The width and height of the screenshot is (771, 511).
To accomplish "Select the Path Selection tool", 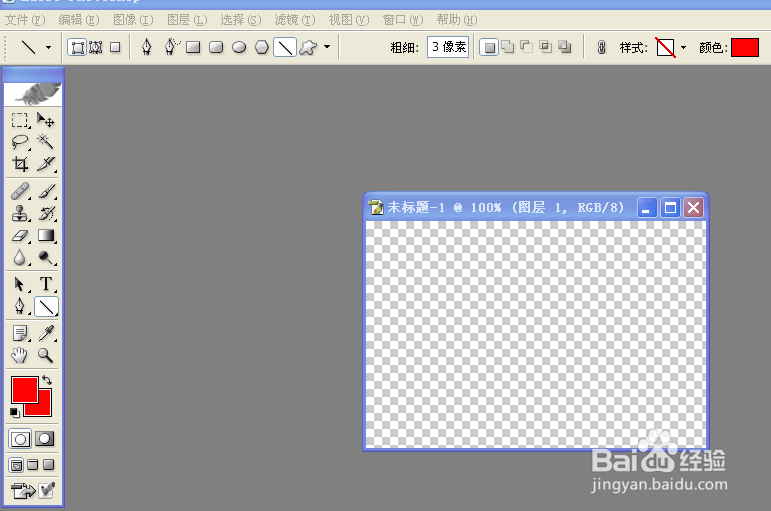I will (x=20, y=284).
